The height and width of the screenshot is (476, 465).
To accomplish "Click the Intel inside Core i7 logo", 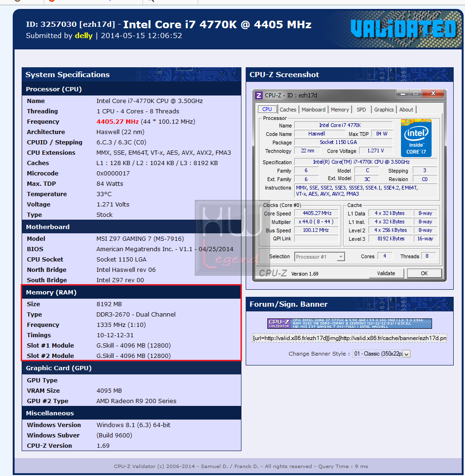I will 416,138.
